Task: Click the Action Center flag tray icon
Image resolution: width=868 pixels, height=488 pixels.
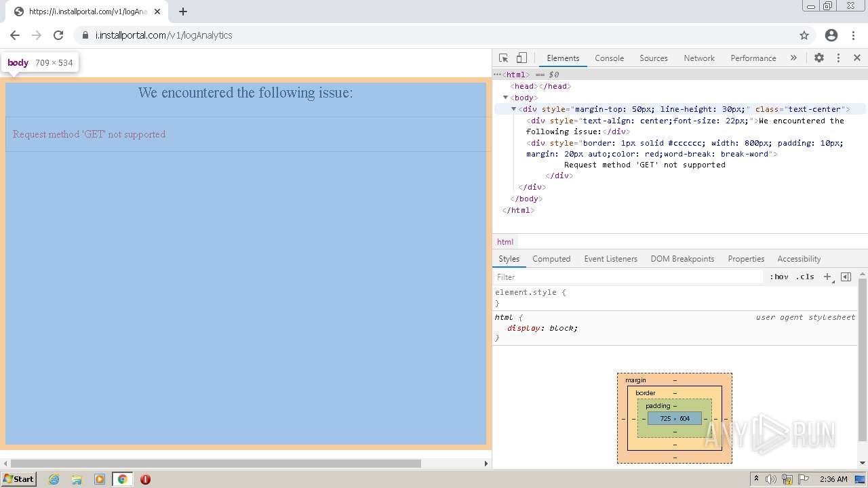Action: (x=805, y=479)
